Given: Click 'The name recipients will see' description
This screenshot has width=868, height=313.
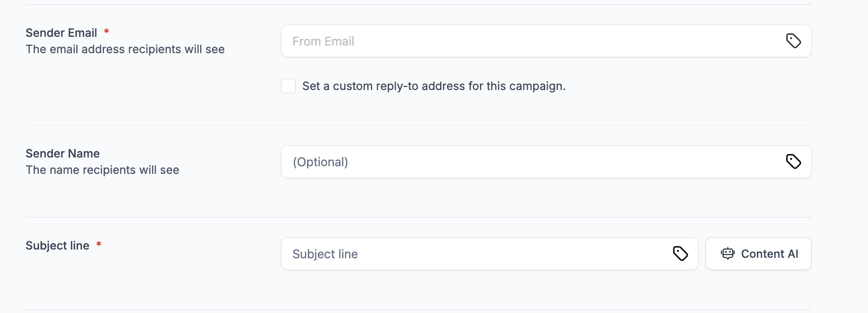Looking at the screenshot, I should (x=102, y=170).
